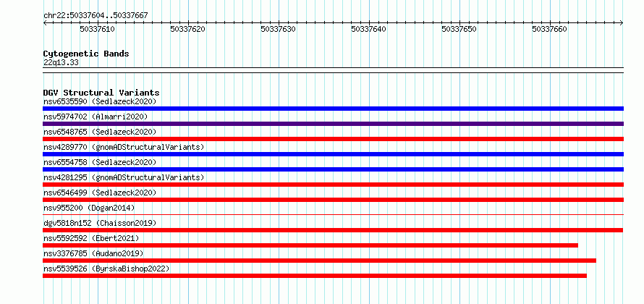Select the red bar under nsv6546499

tap(333, 200)
